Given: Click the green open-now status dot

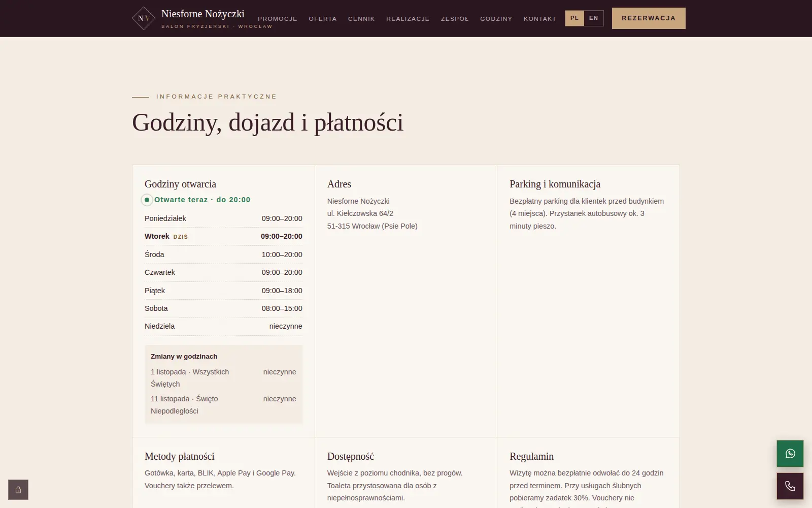Looking at the screenshot, I should 147,200.
